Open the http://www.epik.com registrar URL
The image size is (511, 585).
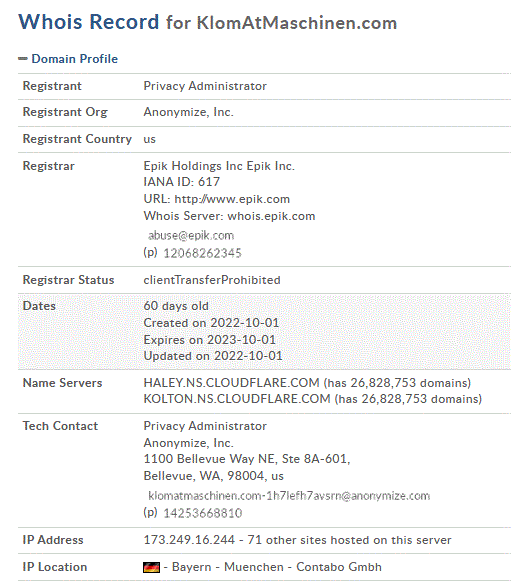[232, 199]
